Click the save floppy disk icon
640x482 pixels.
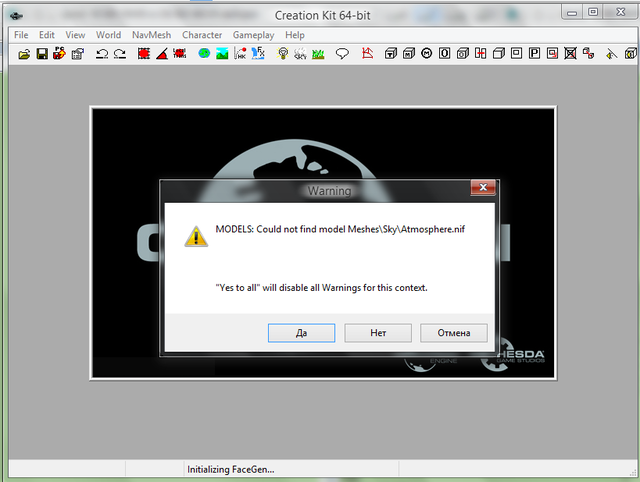click(x=42, y=53)
